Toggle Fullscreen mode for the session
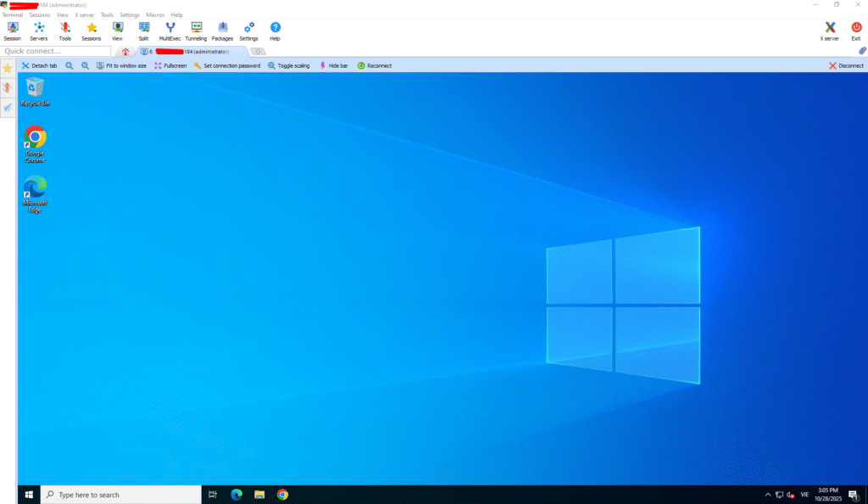 coord(170,65)
